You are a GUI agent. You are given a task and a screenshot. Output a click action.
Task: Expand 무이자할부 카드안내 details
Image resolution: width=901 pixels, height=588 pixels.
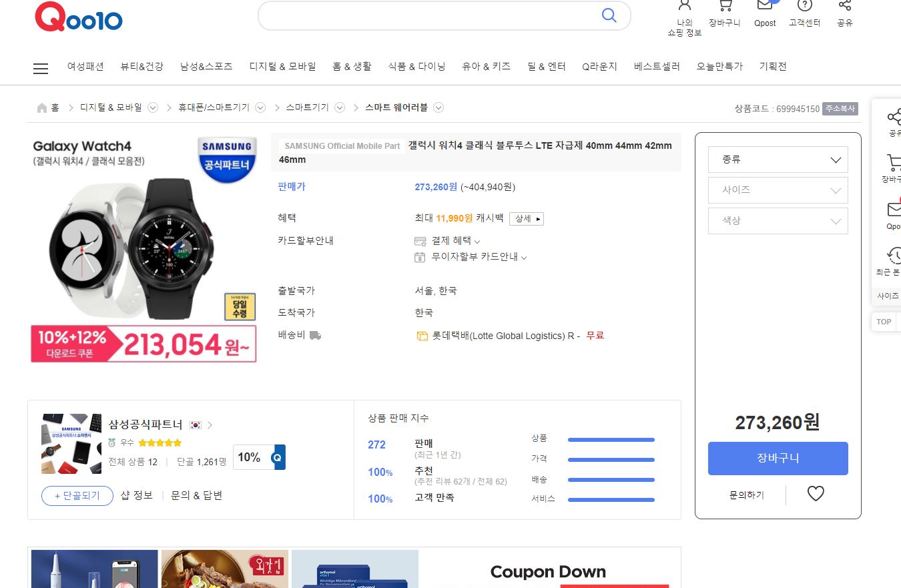point(479,257)
